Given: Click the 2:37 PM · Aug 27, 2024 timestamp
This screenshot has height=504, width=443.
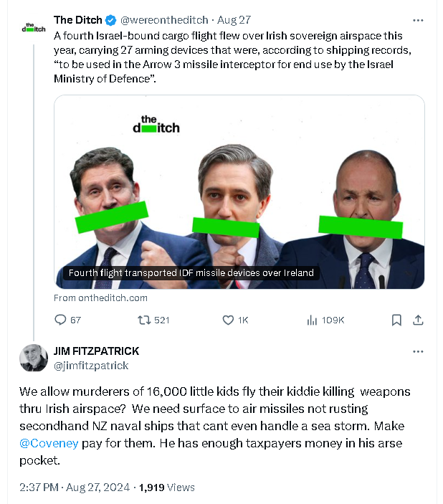Looking at the screenshot, I should pos(74,488).
